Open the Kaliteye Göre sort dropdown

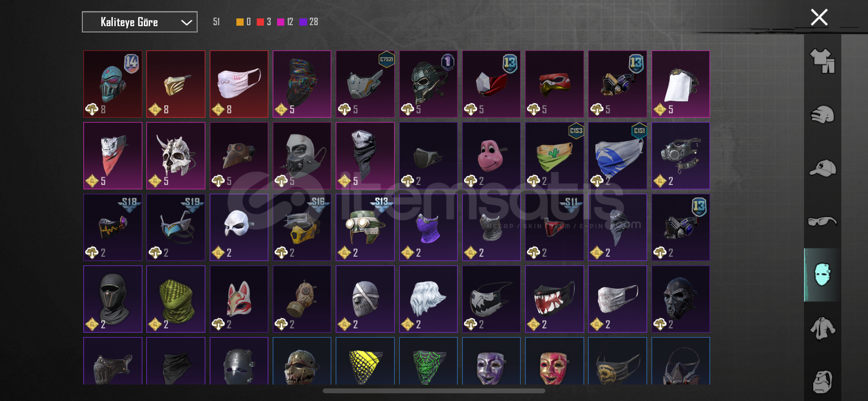139,22
